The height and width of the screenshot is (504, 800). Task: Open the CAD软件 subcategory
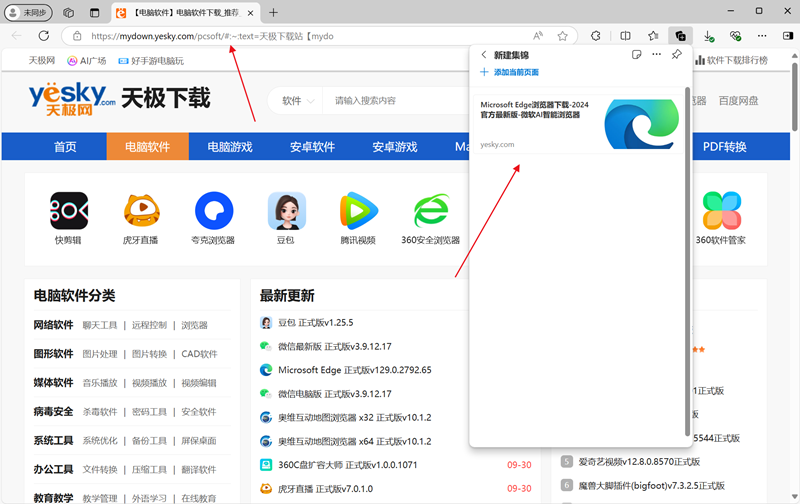[x=199, y=354]
